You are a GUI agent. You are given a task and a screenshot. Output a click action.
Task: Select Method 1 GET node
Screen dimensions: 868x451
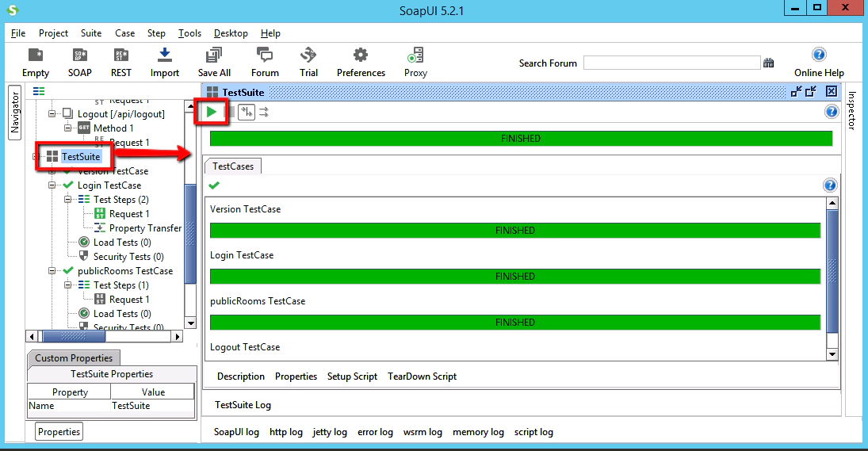click(113, 128)
